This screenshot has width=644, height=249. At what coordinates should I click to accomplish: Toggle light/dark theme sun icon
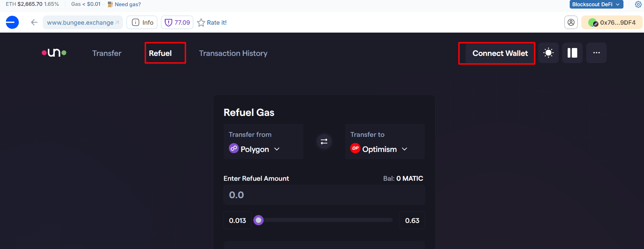548,53
